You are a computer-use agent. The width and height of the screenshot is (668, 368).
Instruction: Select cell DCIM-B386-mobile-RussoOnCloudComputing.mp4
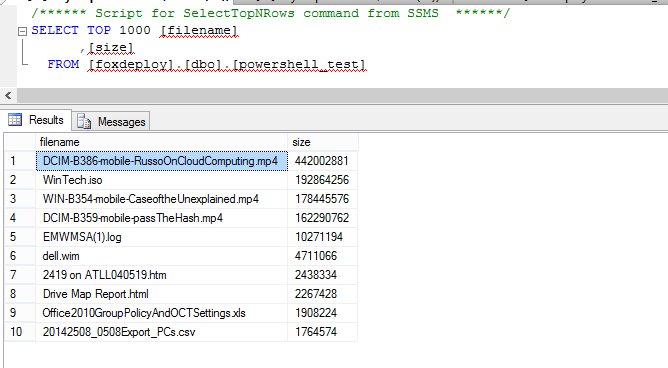coord(161,161)
